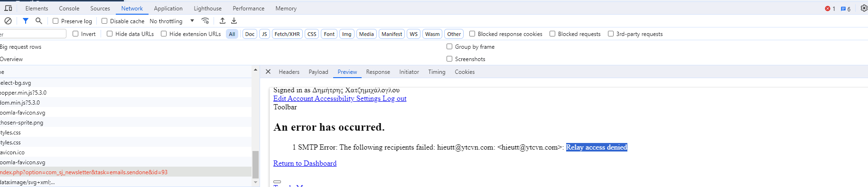868x187 pixels.
Task: Enable Preserve log checkbox
Action: pyautogui.click(x=56, y=21)
